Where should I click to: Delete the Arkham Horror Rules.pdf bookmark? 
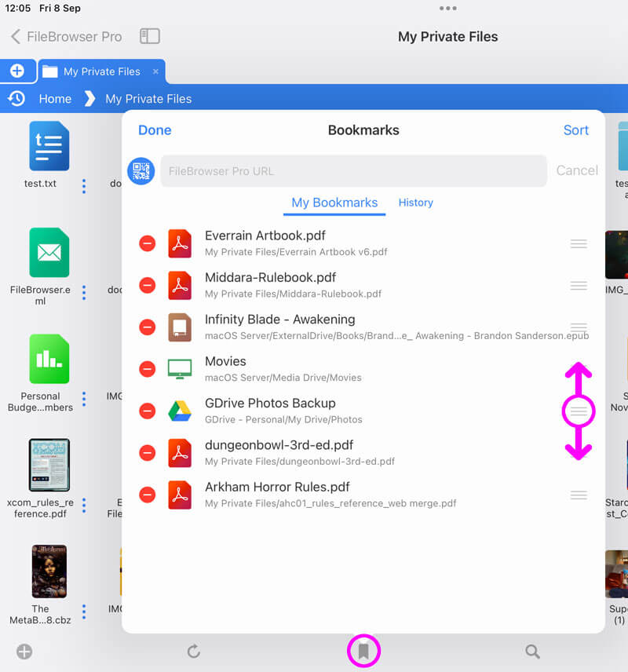147,495
